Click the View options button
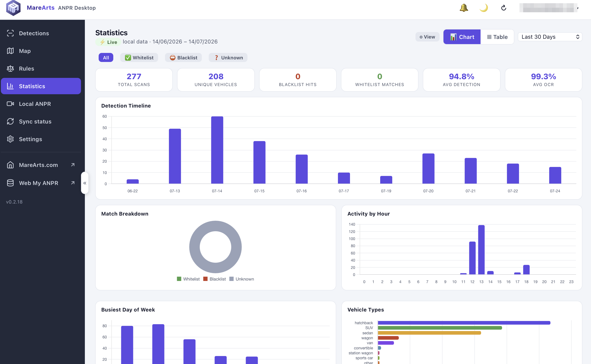 pyautogui.click(x=427, y=37)
